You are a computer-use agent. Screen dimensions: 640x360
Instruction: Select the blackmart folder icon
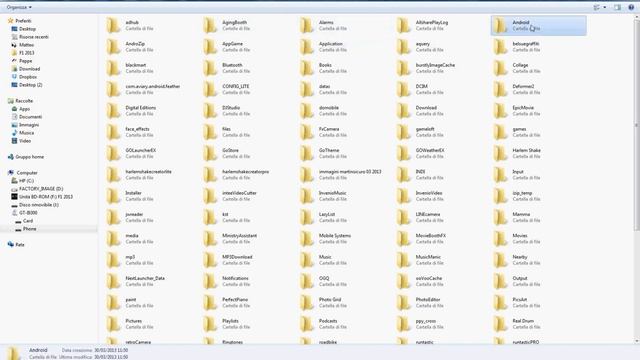click(x=113, y=68)
